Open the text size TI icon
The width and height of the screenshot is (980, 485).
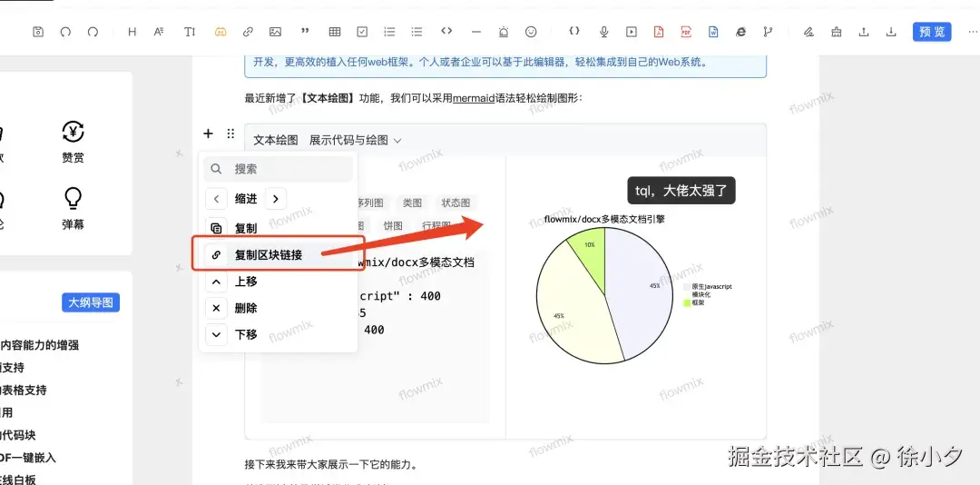click(190, 31)
